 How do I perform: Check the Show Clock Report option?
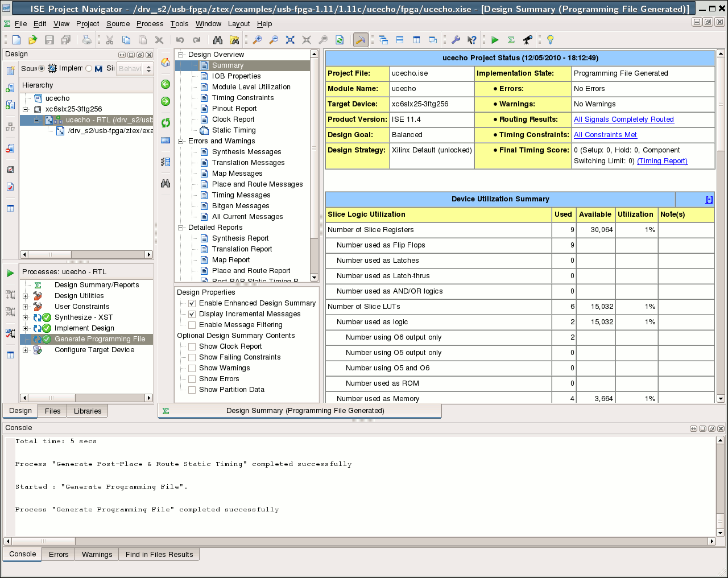pyautogui.click(x=192, y=346)
